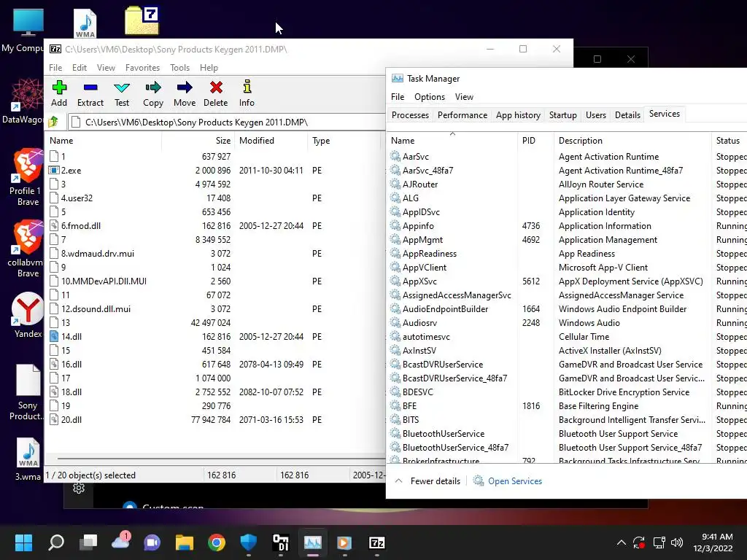747x560 pixels.
Task: Open Windows Security shield in taskbar
Action: click(x=248, y=542)
